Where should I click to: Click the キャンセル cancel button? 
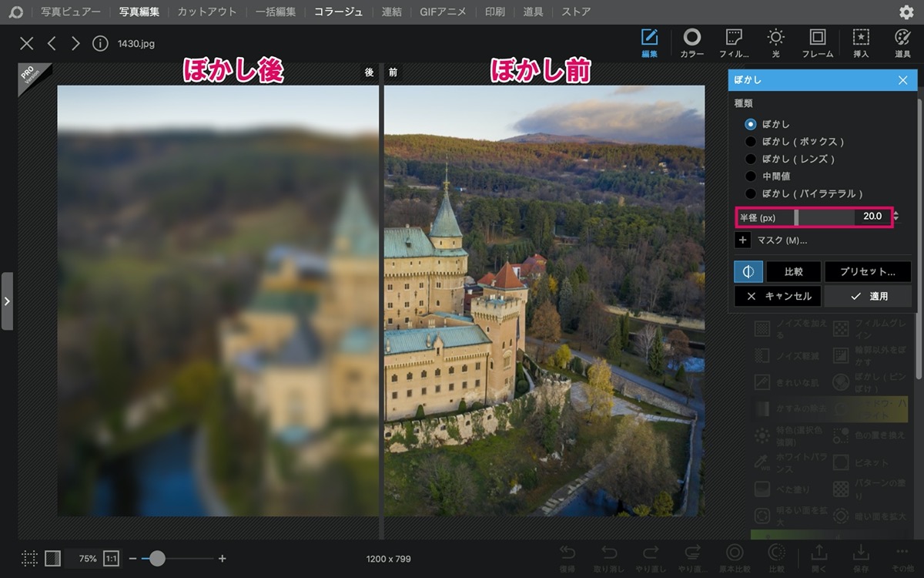pyautogui.click(x=778, y=296)
